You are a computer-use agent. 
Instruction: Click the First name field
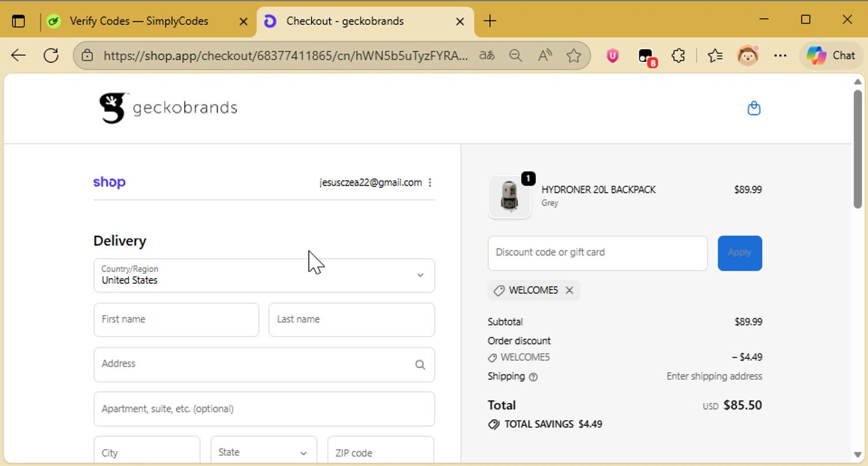(x=176, y=320)
